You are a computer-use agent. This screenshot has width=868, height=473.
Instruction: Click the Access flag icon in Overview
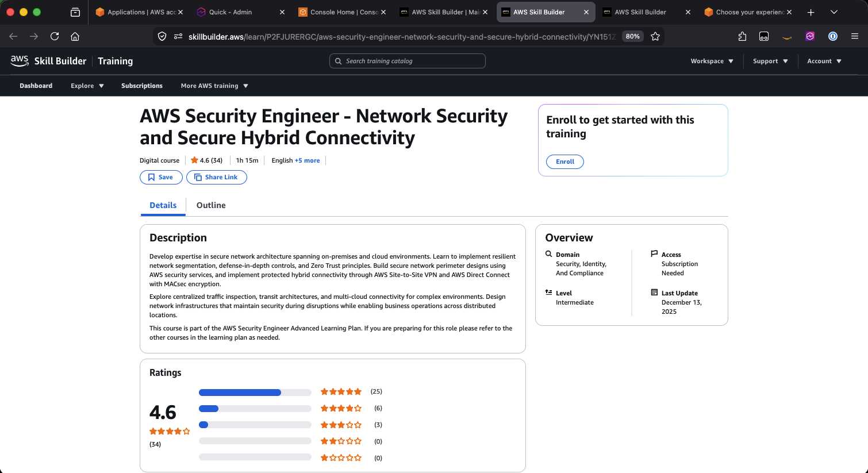(x=654, y=253)
